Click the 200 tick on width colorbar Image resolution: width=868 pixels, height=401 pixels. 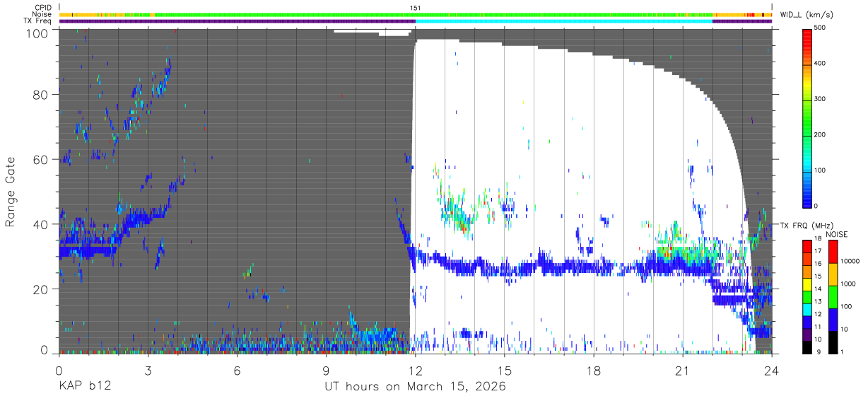820,134
